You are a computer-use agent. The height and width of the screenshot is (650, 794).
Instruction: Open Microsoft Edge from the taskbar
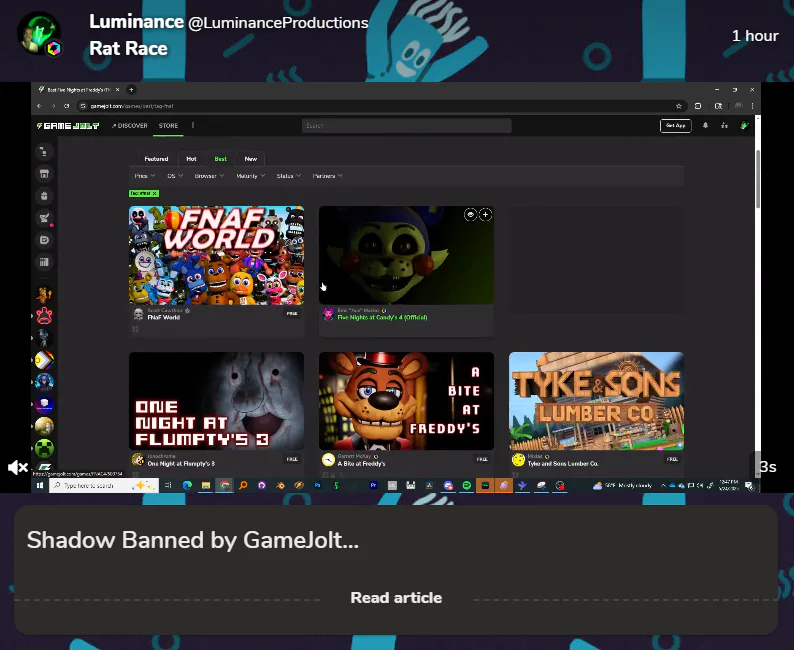[187, 485]
